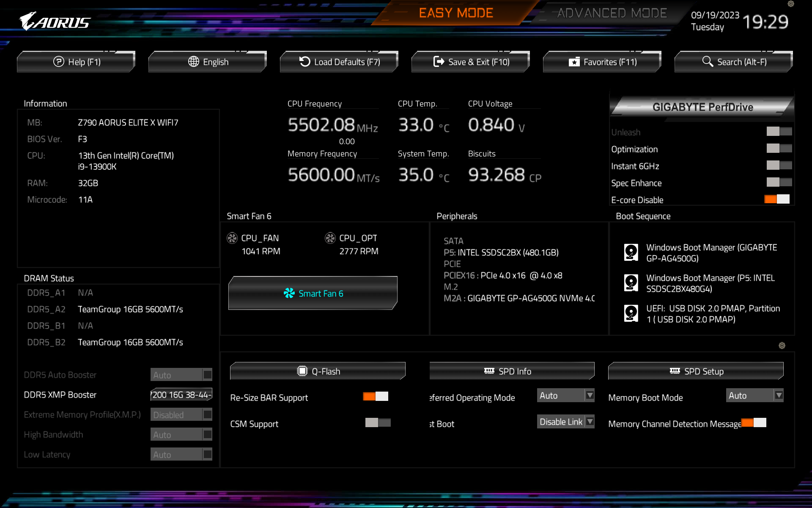Click the USB DISK boot entry drive icon
The image size is (812, 508).
631,313
